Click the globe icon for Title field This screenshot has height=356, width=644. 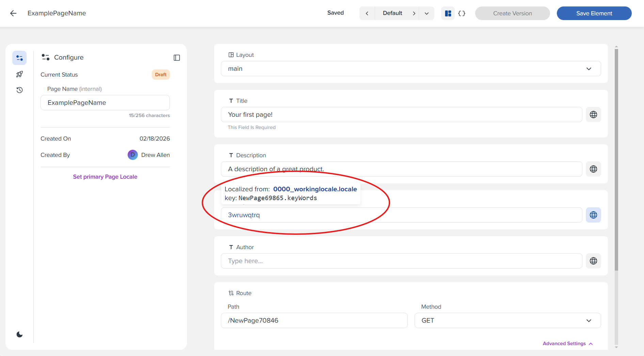[x=593, y=115]
